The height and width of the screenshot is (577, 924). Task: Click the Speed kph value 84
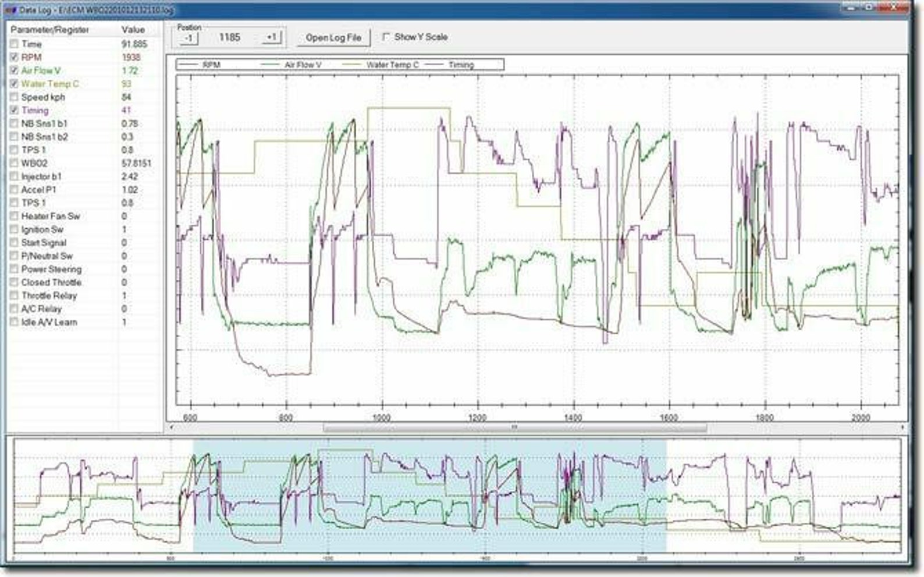[126, 97]
